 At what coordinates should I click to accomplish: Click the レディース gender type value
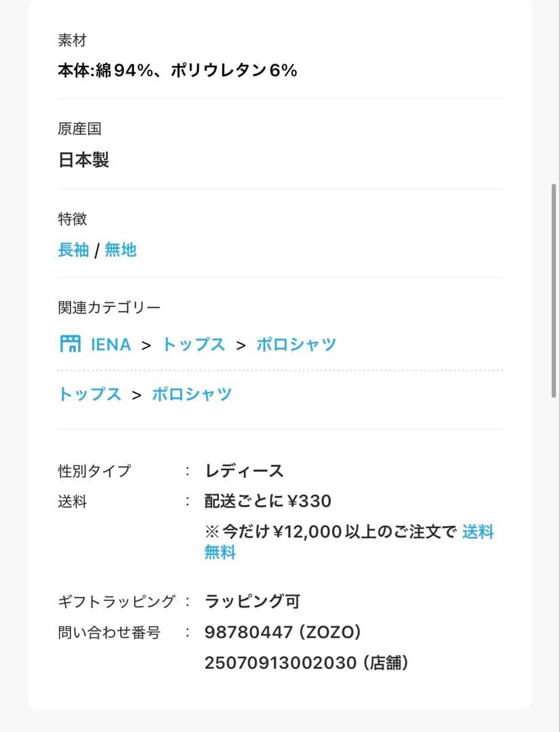tap(244, 471)
